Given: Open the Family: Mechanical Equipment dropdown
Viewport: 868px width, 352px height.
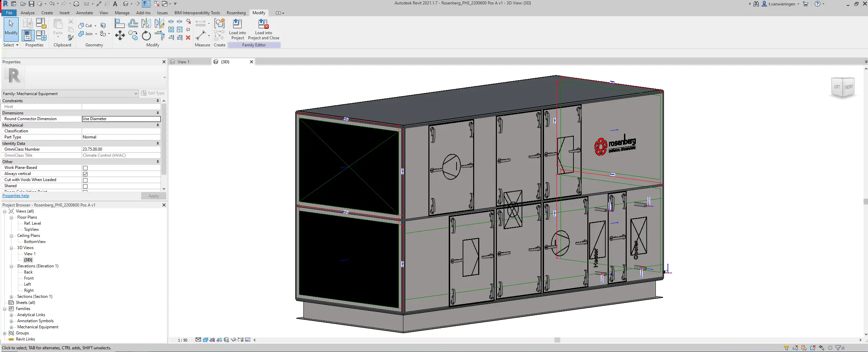Looking at the screenshot, I should click(70, 94).
